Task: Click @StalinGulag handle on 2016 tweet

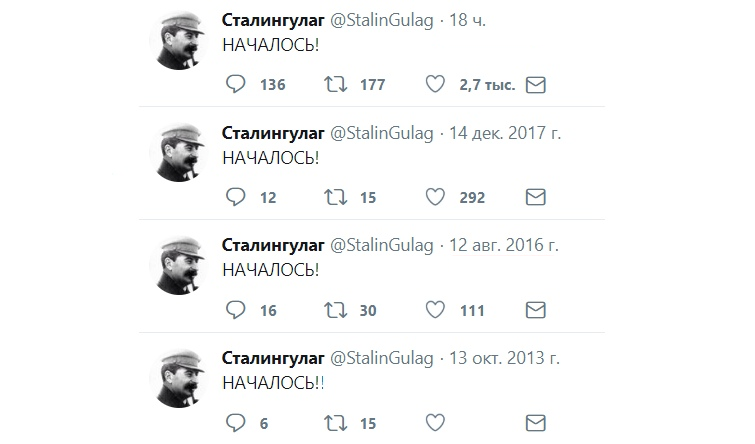Action: click(381, 246)
